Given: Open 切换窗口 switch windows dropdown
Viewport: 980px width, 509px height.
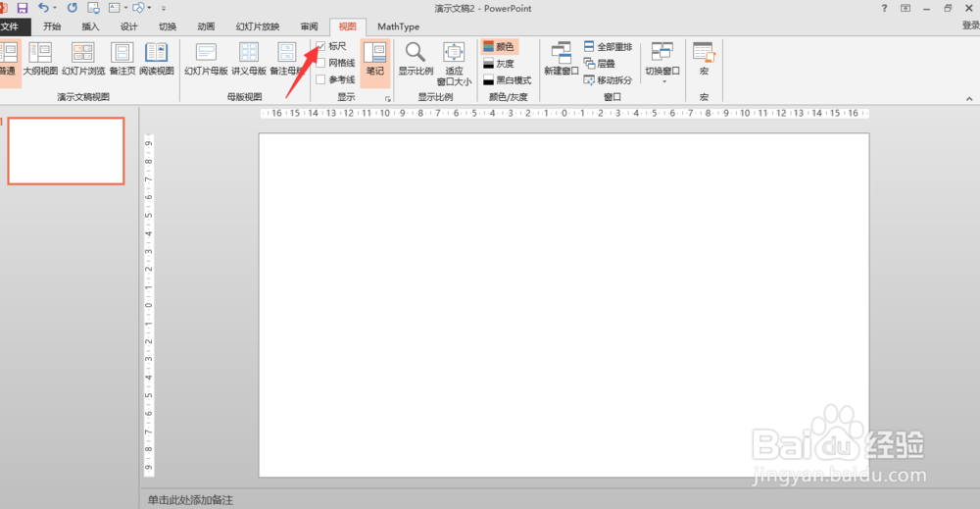Looking at the screenshot, I should [x=662, y=63].
